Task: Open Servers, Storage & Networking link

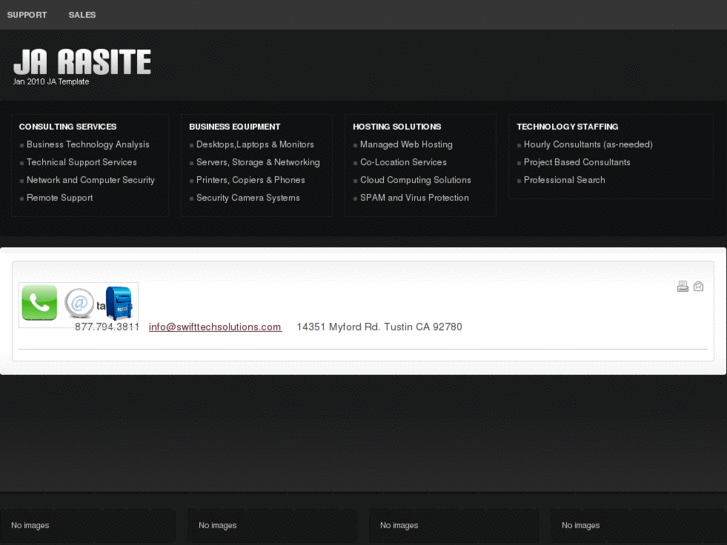Action: tap(258, 162)
